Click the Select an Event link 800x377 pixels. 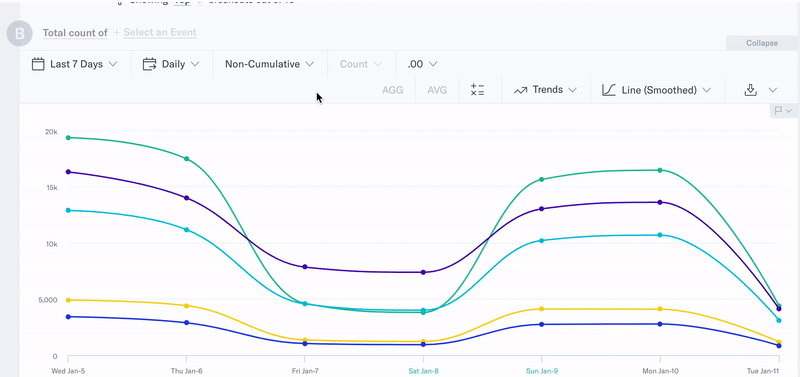point(160,33)
